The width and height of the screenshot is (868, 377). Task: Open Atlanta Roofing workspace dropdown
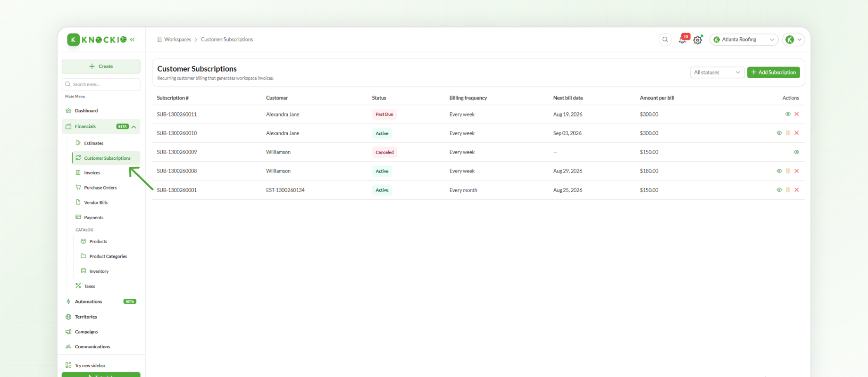click(744, 40)
